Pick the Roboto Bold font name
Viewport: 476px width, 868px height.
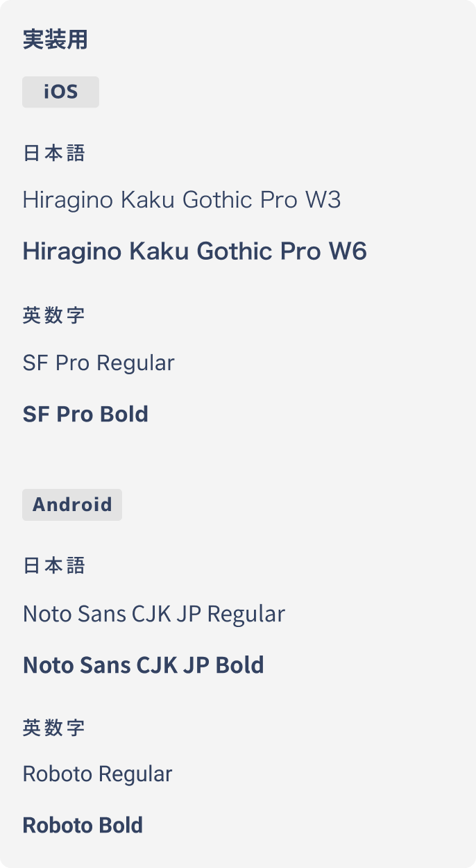pyautogui.click(x=83, y=826)
